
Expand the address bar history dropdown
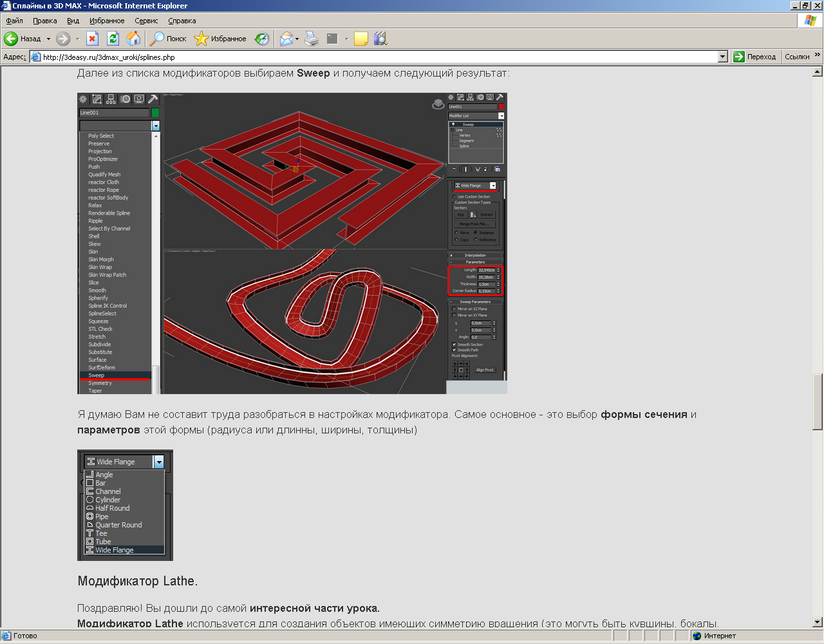tap(722, 57)
